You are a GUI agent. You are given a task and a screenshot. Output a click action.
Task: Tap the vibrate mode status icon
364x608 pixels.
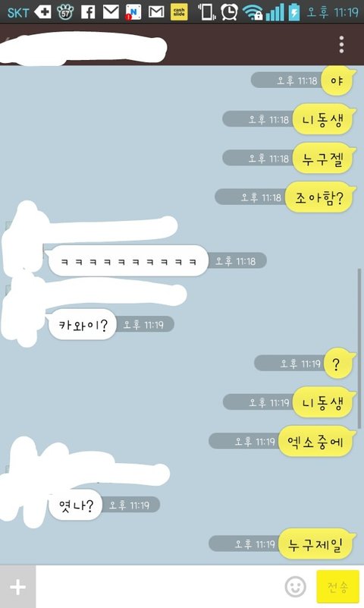[x=206, y=12]
